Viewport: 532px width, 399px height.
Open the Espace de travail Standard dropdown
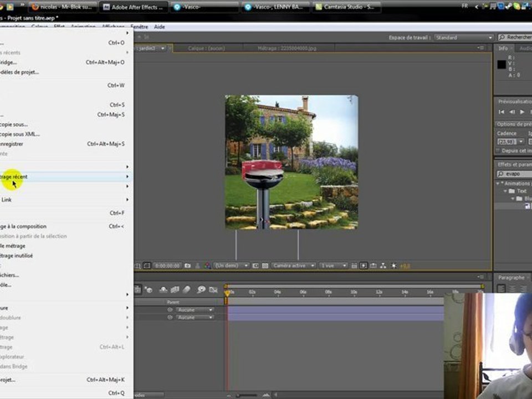pyautogui.click(x=464, y=38)
